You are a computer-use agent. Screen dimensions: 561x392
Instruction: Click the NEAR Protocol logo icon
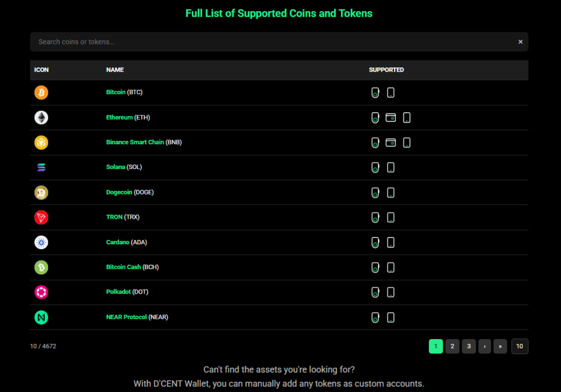coord(41,317)
